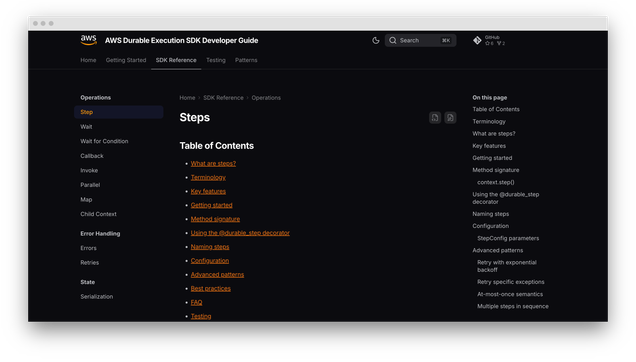Jump to StepConfig parameters in On this page
This screenshot has width=636, height=362.
coord(508,238)
